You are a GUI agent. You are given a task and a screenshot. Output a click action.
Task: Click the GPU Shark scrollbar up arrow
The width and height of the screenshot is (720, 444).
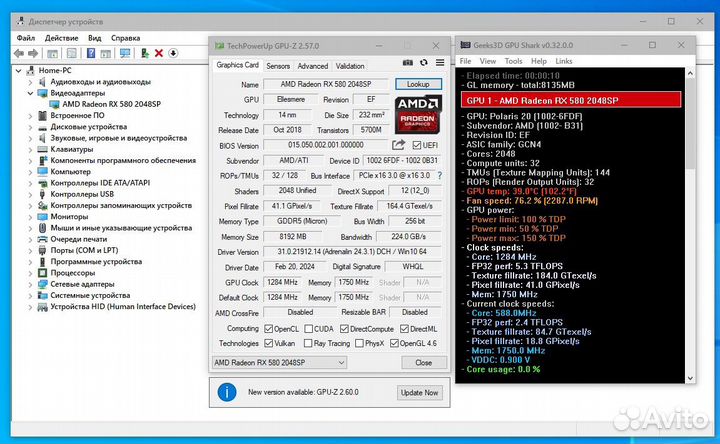click(x=690, y=73)
